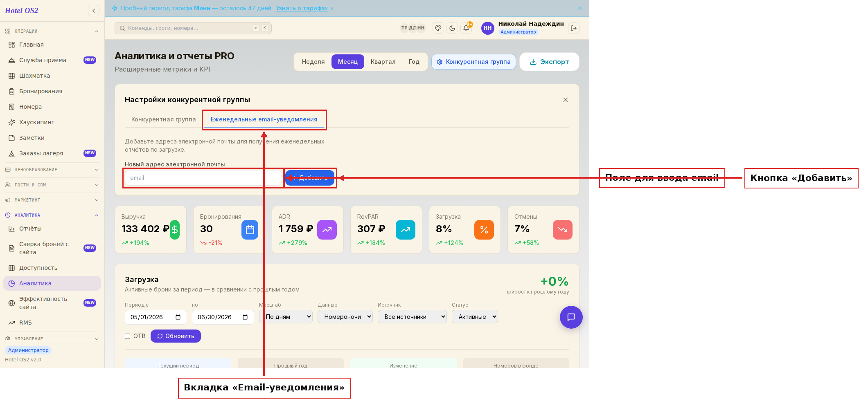
Task: Close the competitive group settings panel
Action: coord(566,100)
